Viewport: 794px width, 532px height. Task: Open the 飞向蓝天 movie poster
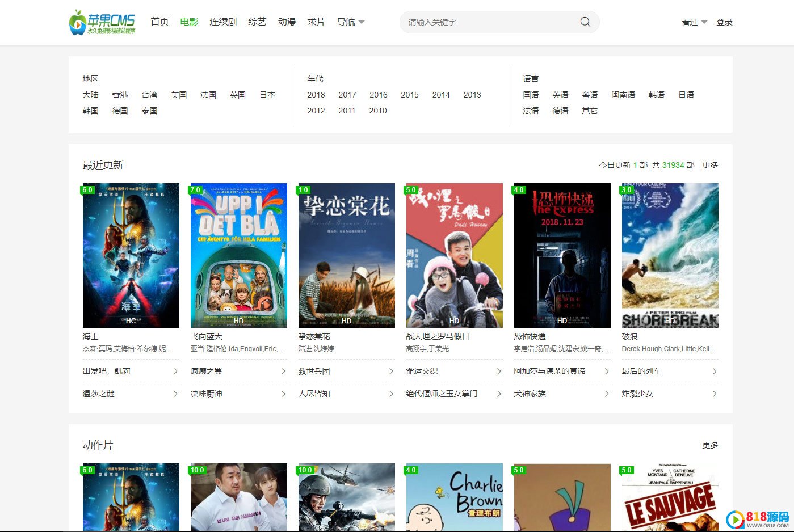239,255
